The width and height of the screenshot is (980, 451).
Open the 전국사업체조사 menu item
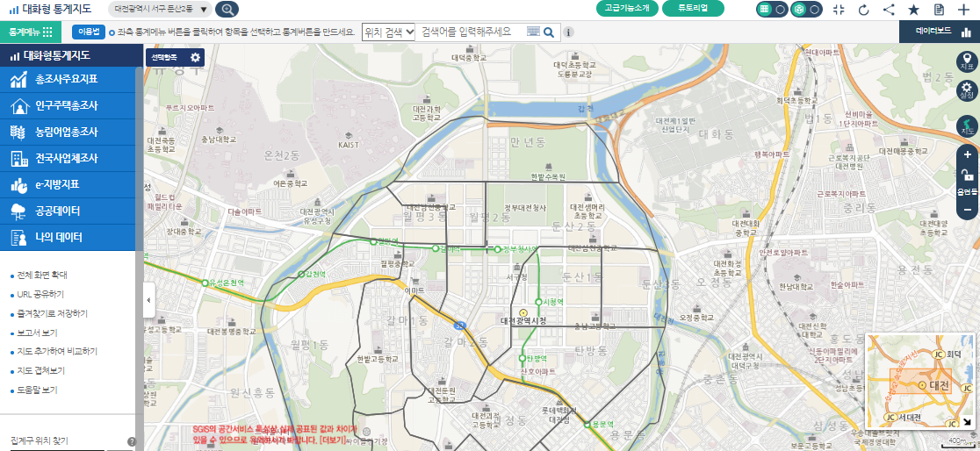[67, 159]
